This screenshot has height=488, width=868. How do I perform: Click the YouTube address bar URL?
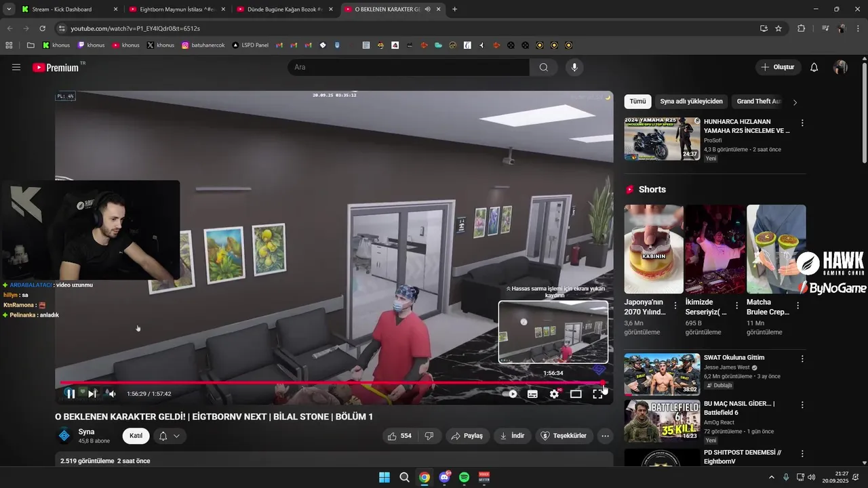135,28
